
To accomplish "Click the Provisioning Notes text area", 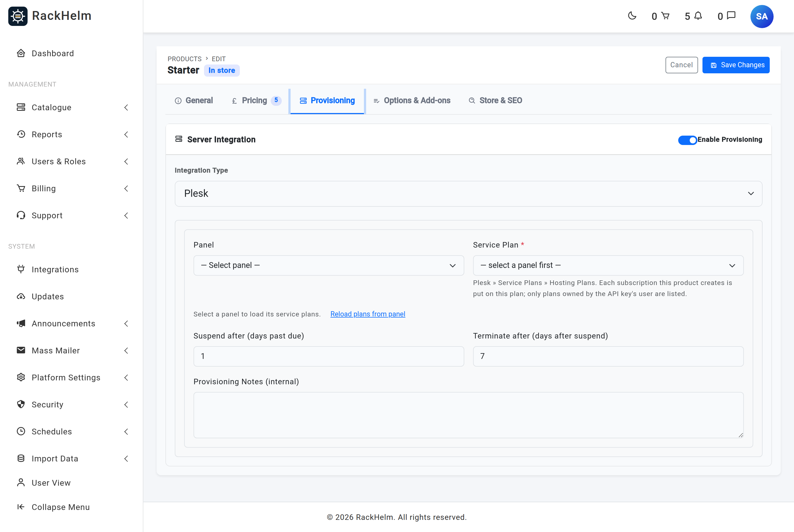I will coord(468,415).
